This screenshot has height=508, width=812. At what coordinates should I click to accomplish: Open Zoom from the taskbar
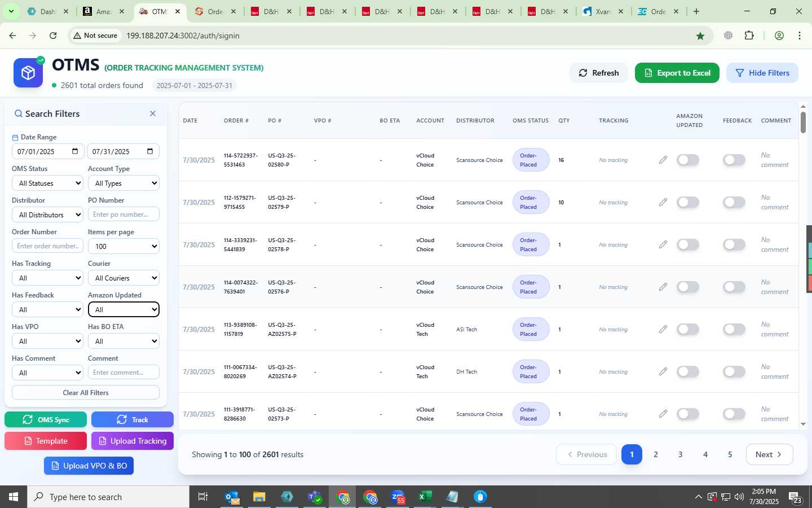[x=398, y=497]
